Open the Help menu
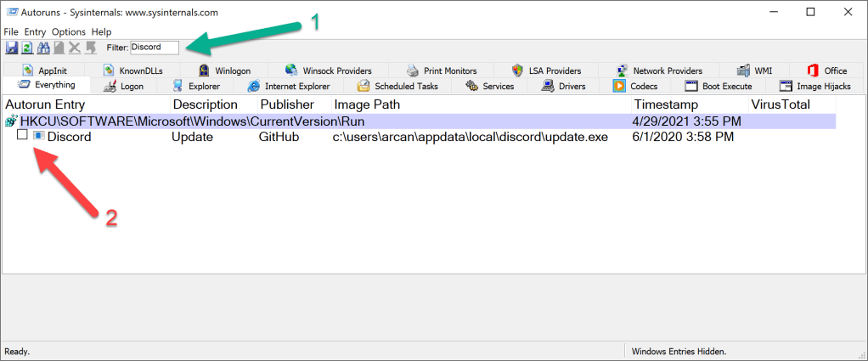Image resolution: width=868 pixels, height=361 pixels. (x=101, y=31)
